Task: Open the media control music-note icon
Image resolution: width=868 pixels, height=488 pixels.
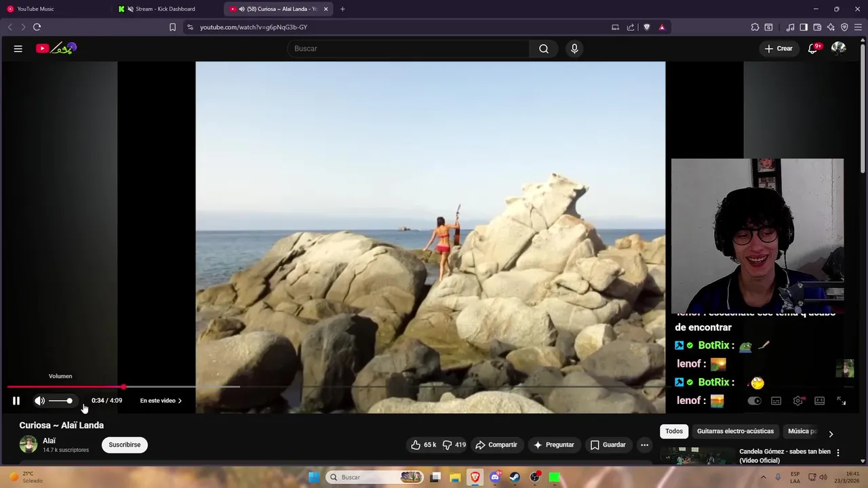Action: pyautogui.click(x=790, y=27)
